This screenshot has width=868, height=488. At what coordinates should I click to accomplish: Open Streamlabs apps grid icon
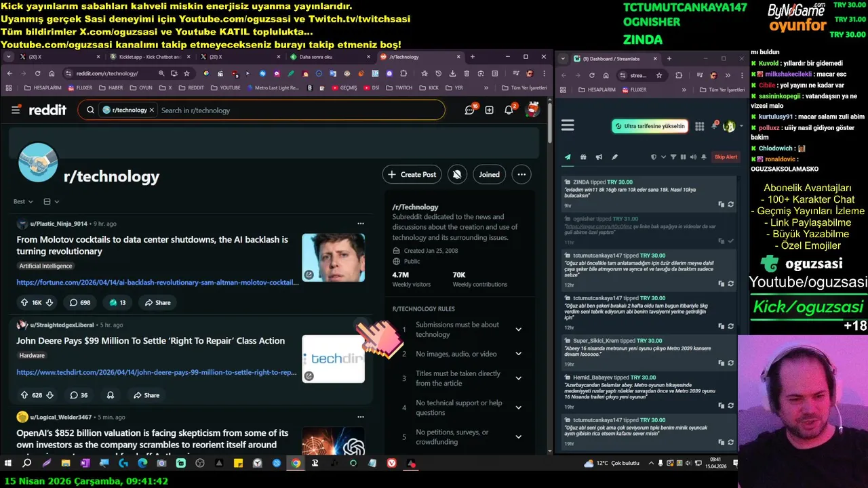[x=700, y=126]
